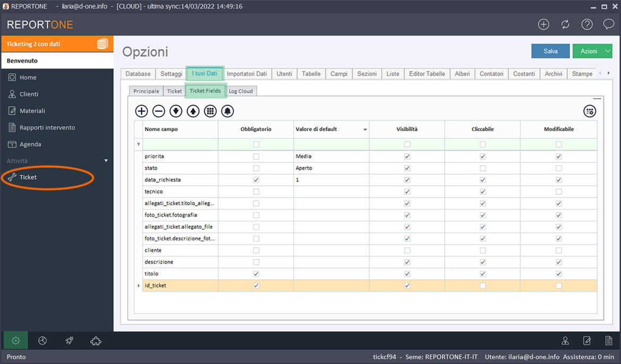Collapse the Attività section in sidebar
This screenshot has width=621, height=364.
pyautogui.click(x=106, y=160)
